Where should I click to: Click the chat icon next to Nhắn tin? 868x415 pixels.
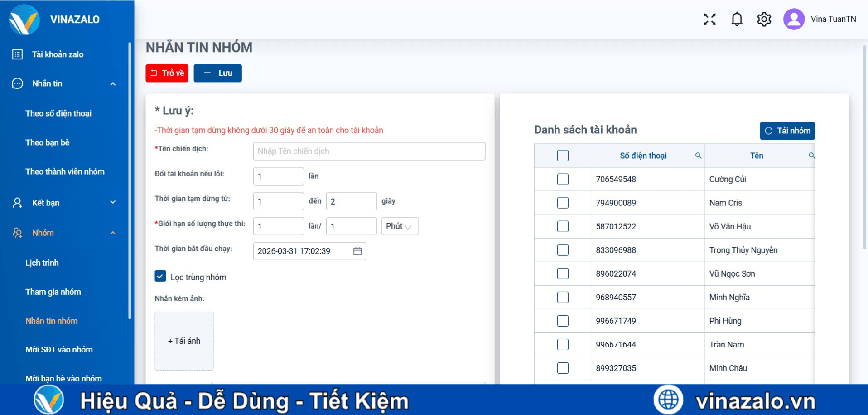pos(17,83)
